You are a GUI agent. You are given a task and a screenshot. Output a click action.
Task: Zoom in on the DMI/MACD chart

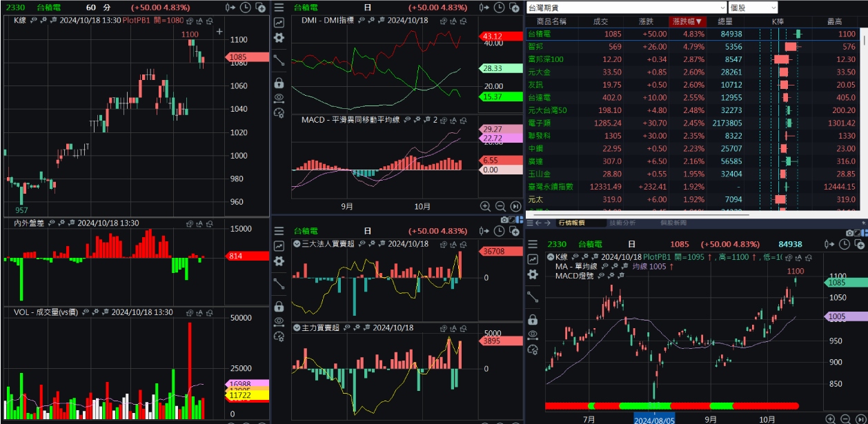pos(485,206)
